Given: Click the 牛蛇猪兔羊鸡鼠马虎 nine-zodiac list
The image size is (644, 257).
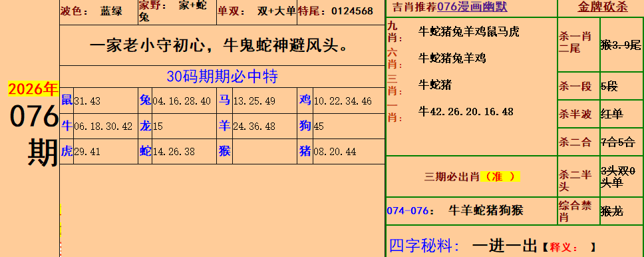Looking at the screenshot, I should coord(468,32).
